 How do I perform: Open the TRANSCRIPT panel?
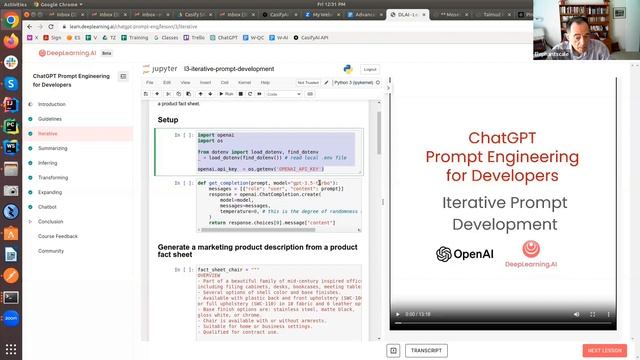(x=426, y=351)
